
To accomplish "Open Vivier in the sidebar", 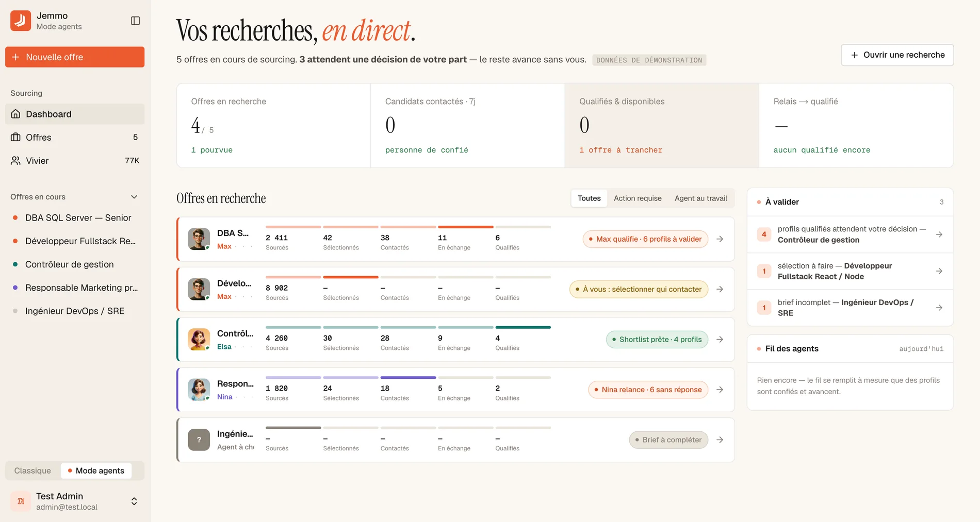I will [75, 161].
